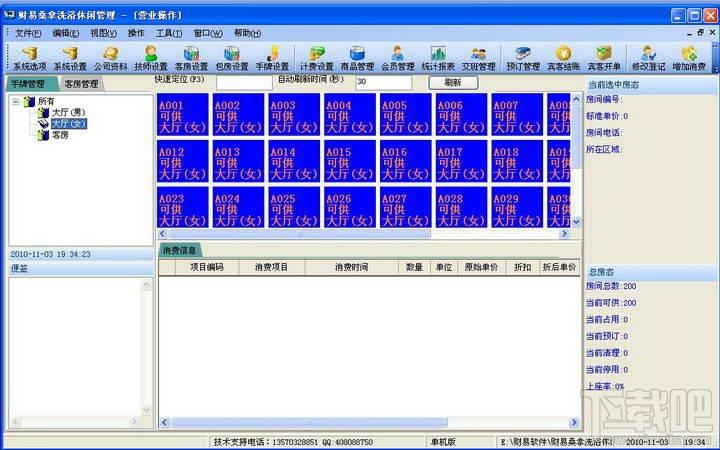Screen dimensions: 720x450
Task: Open 商品管理 toolbar icon
Action: point(357,58)
